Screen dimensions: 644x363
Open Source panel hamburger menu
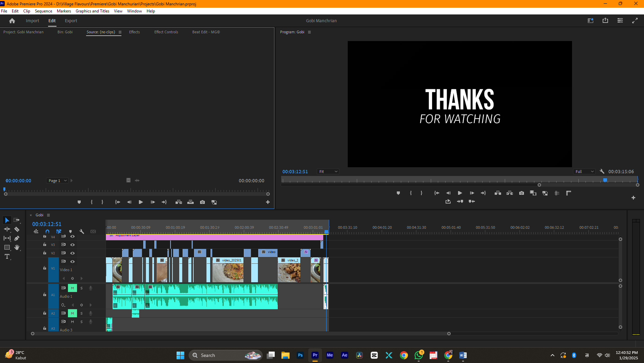120,32
